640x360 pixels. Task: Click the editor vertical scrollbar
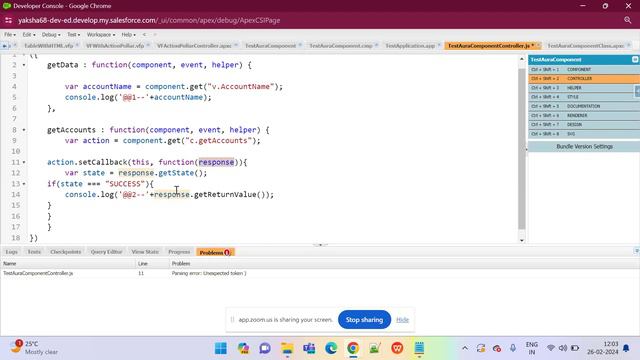pos(522,149)
